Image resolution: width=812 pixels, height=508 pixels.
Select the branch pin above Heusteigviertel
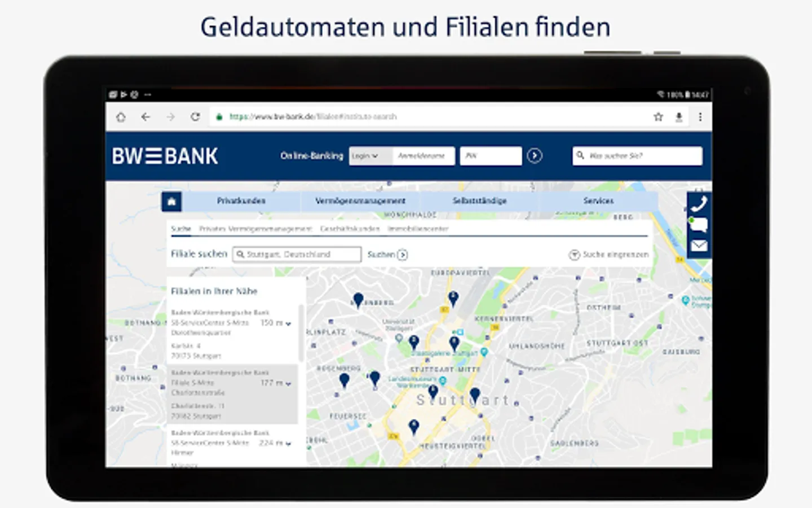point(414,427)
